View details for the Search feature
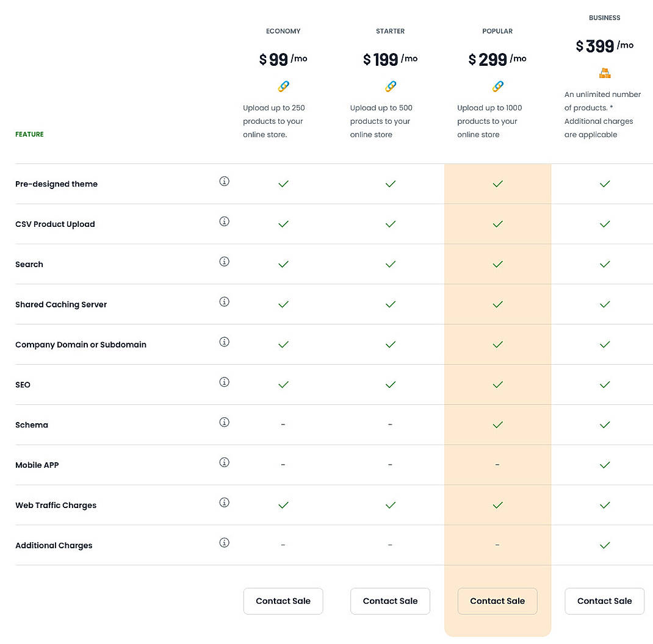Image resolution: width=653 pixels, height=644 pixels. pyautogui.click(x=224, y=262)
